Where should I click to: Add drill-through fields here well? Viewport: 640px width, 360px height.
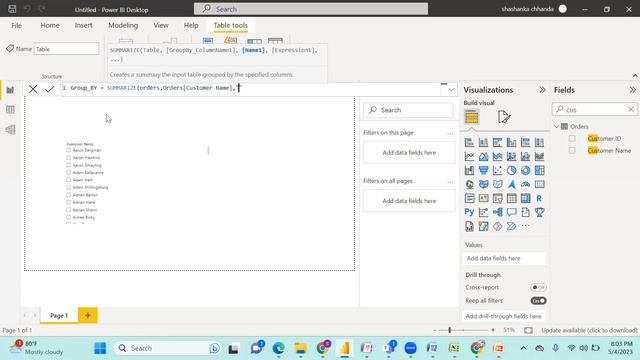504,316
